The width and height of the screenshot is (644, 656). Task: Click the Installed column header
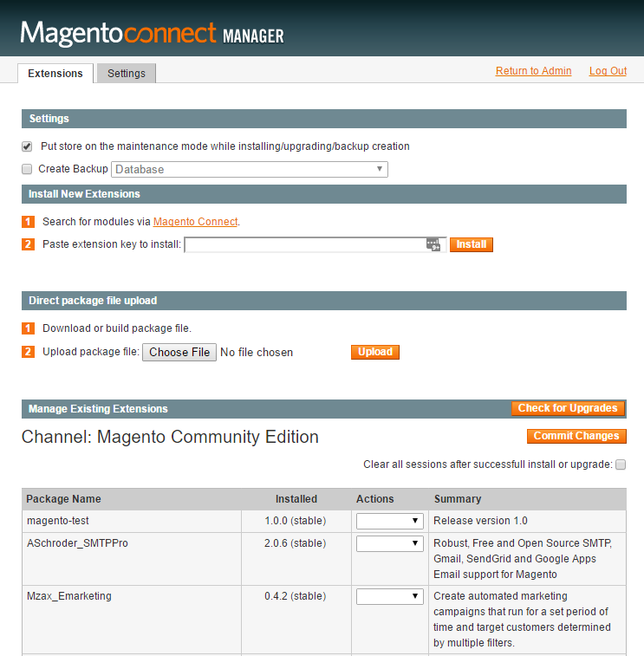point(296,499)
